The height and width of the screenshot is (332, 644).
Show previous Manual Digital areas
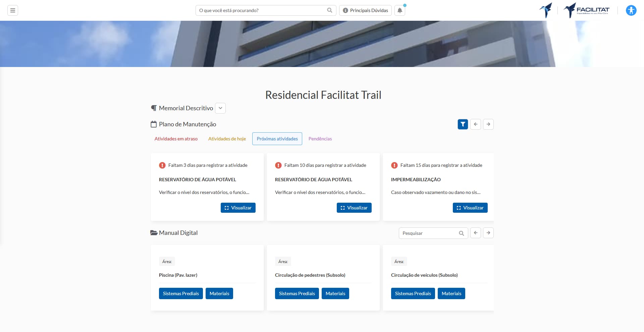click(x=476, y=233)
